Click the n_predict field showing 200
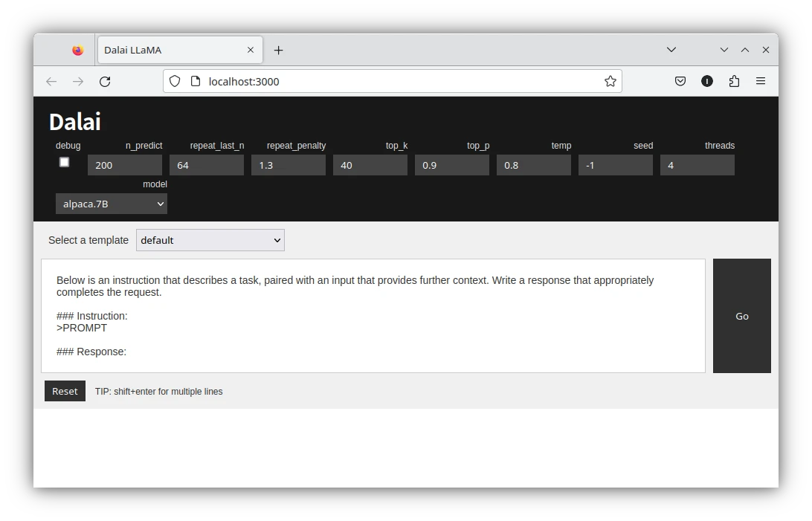Screen dimensions: 812x521 [x=124, y=165]
